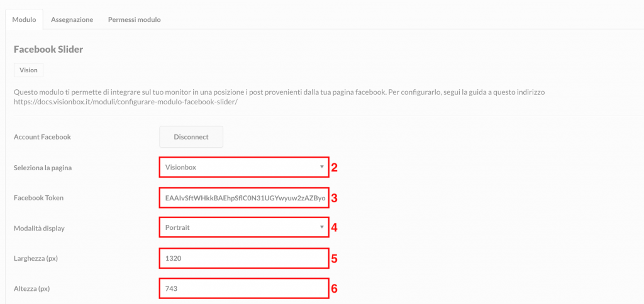644x304 pixels.
Task: Click into the Larghezza field showing 1320
Action: pos(244,258)
